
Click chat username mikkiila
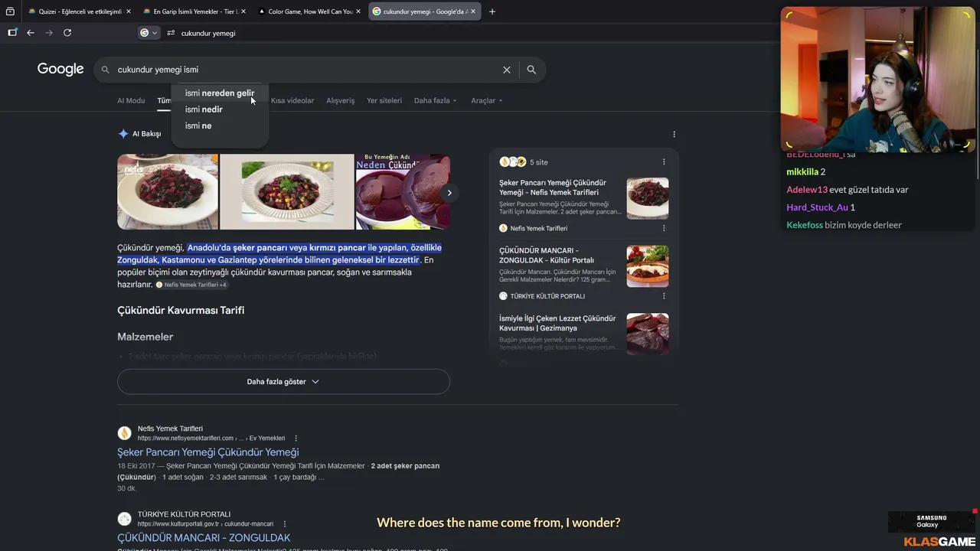(802, 172)
